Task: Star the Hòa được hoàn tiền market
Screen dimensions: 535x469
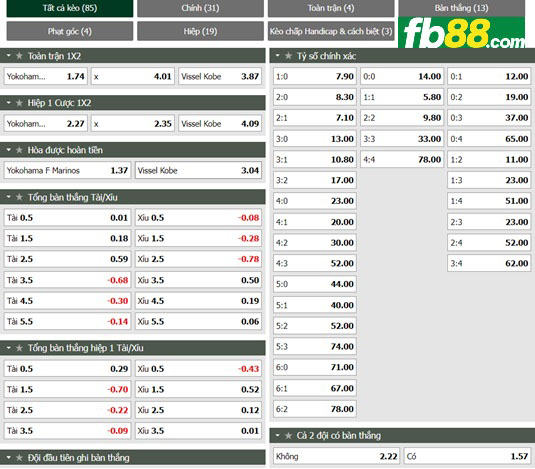Action: click(19, 150)
